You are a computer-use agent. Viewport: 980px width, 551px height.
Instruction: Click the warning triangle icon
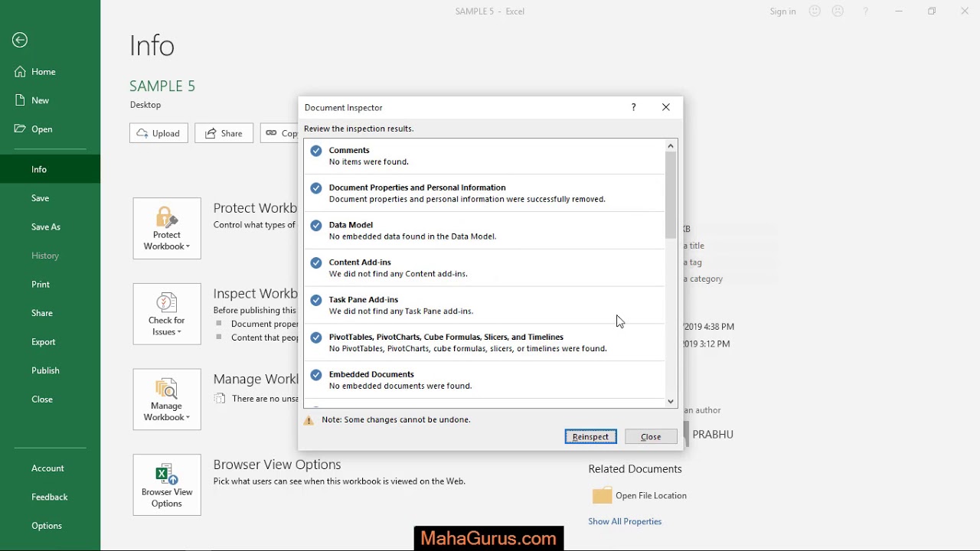tap(309, 420)
